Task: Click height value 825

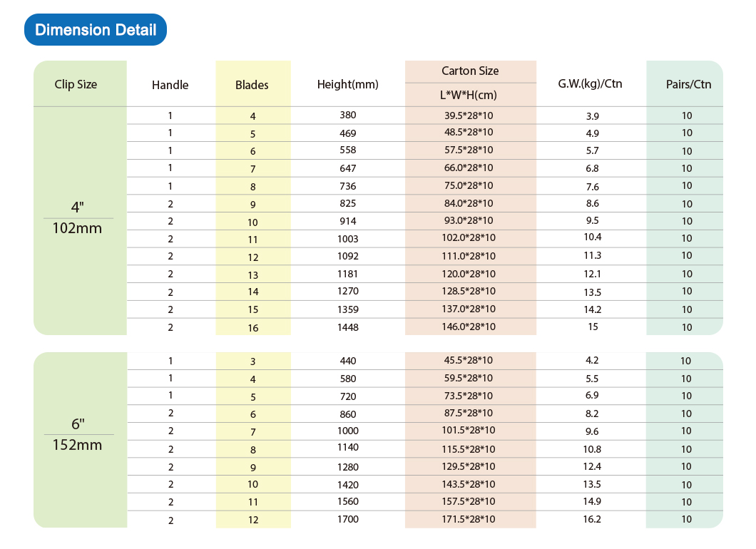Action: coord(347,203)
